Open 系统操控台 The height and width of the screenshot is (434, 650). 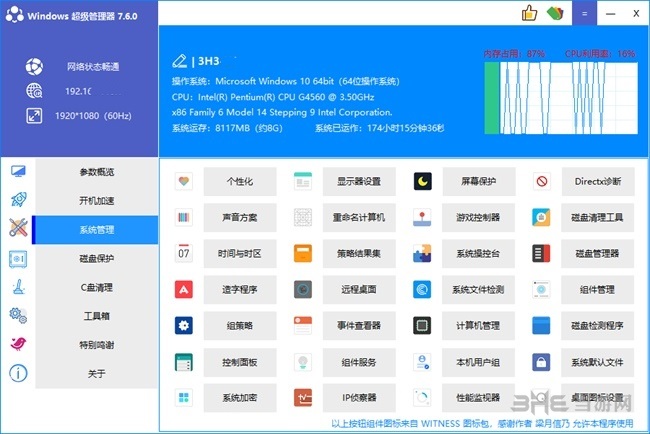pos(478,253)
